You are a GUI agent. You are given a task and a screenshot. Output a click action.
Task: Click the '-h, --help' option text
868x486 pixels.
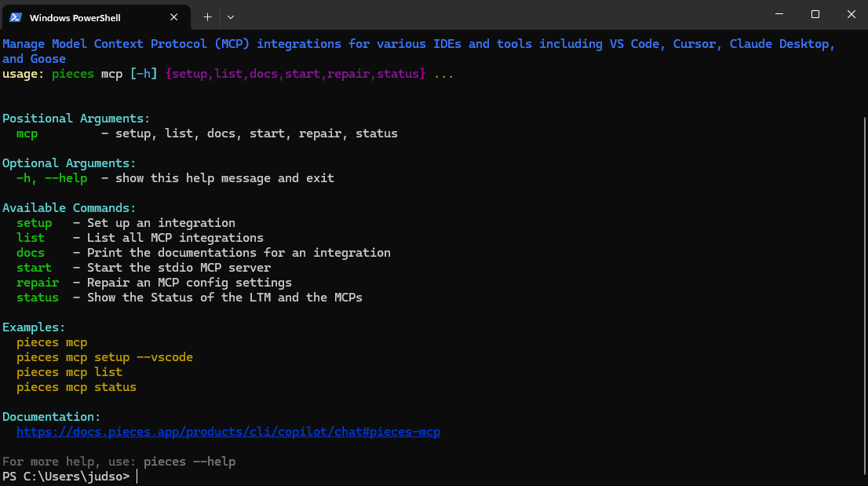[52, 178]
